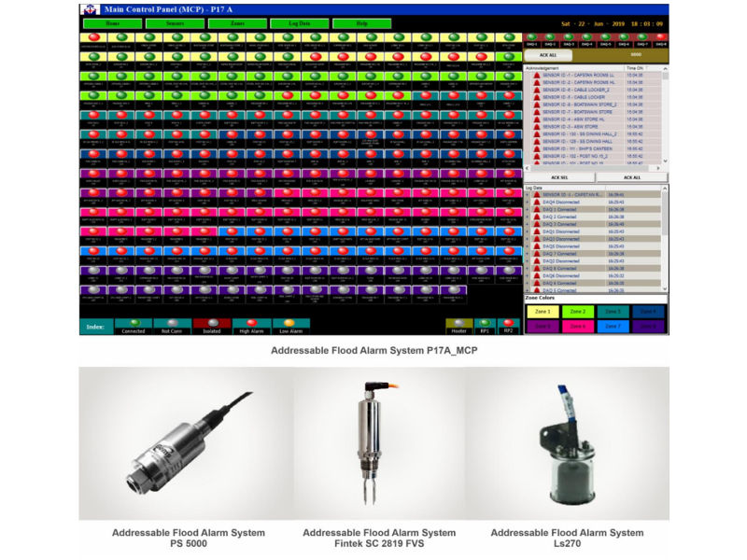Click Acknowledgement list scroll-down arrow

[x=665, y=161]
